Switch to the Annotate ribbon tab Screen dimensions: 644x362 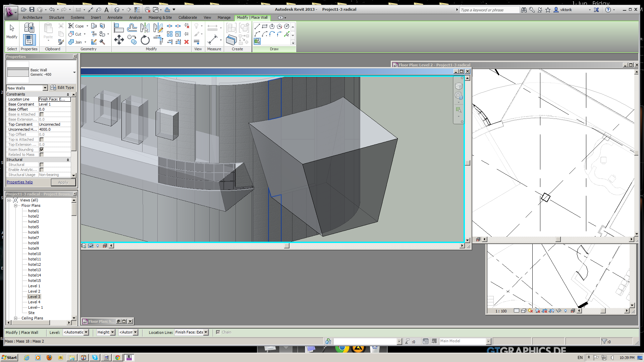(x=115, y=17)
